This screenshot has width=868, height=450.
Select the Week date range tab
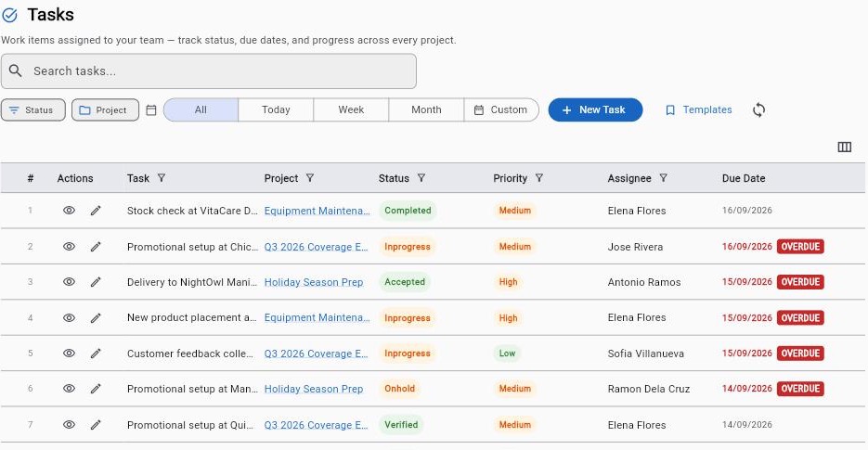tap(351, 109)
